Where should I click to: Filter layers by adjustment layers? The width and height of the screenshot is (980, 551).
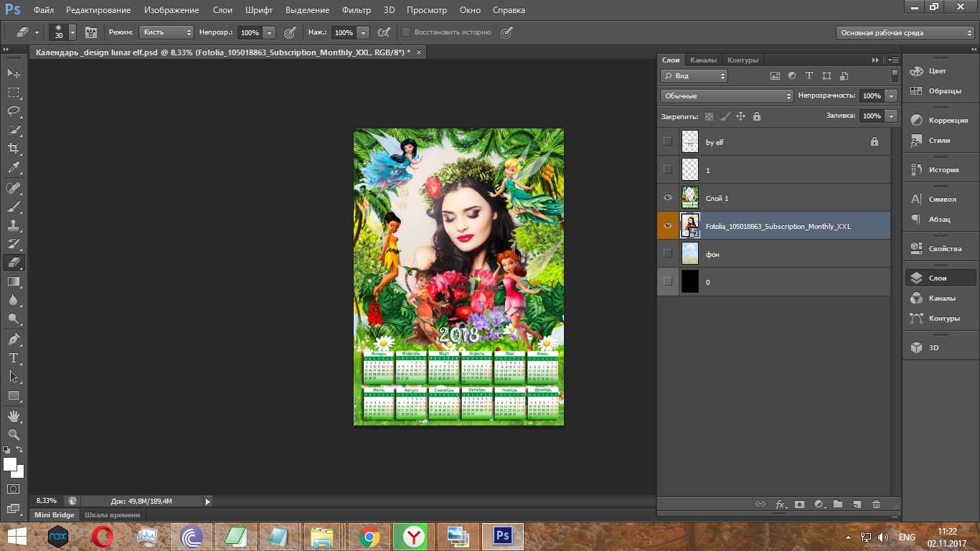point(792,75)
